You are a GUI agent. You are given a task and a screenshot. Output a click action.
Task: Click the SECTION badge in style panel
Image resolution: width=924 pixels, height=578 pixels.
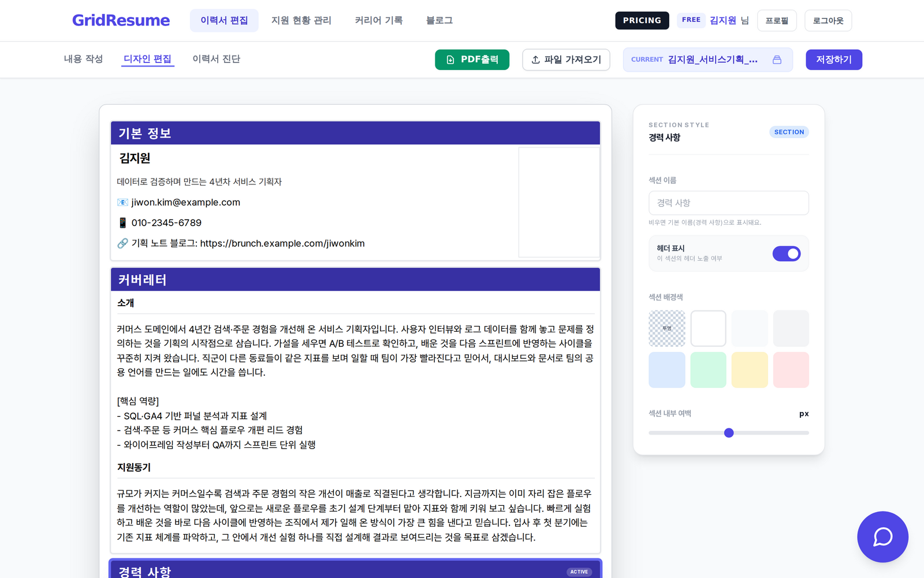click(x=789, y=132)
